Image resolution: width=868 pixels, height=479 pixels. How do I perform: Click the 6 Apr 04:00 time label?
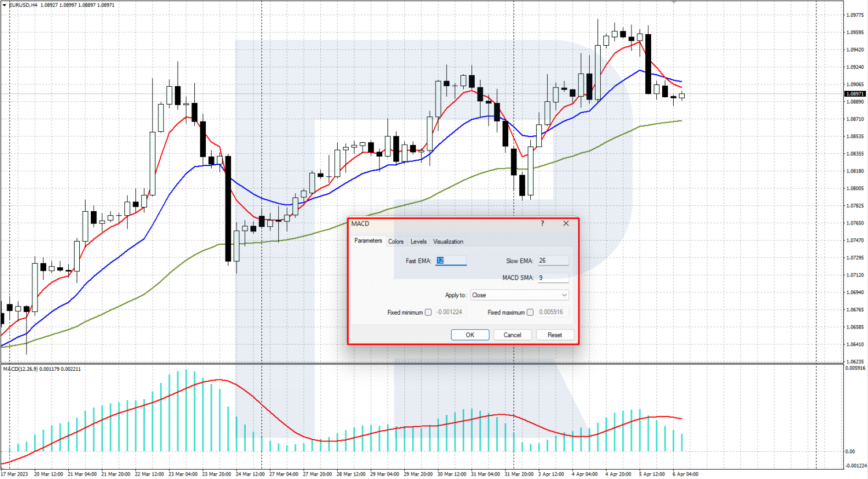(x=685, y=474)
